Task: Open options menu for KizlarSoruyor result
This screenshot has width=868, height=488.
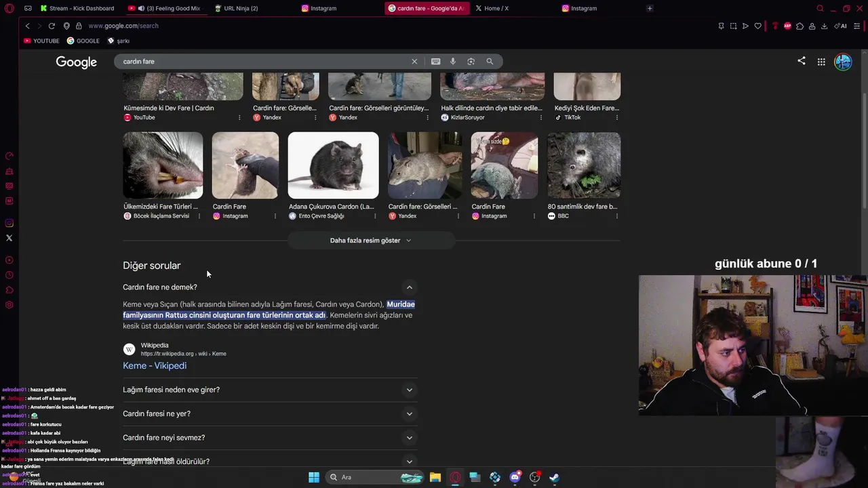Action: pyautogui.click(x=540, y=117)
